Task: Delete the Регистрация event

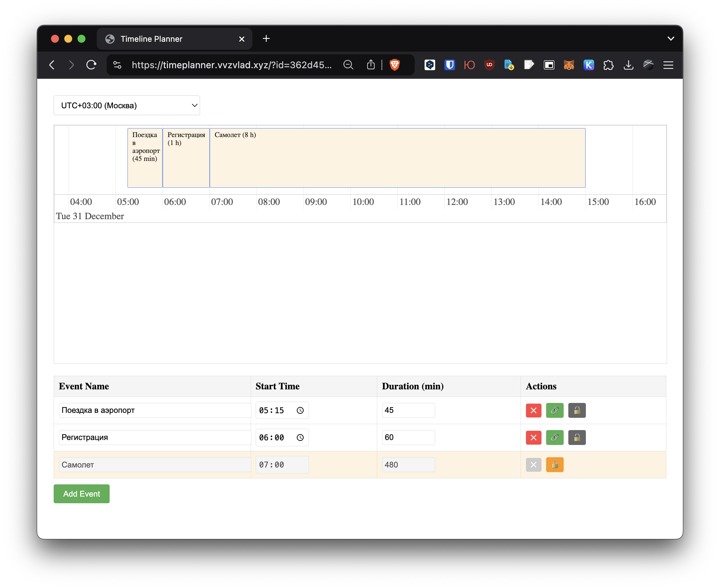Action: [x=533, y=437]
